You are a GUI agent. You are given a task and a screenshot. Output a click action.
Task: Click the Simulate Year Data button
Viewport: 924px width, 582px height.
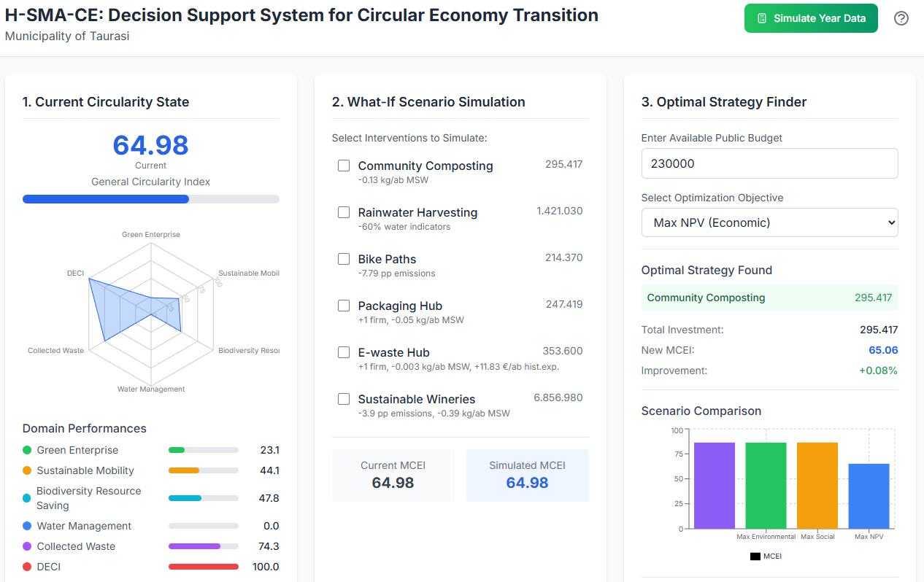coord(811,18)
